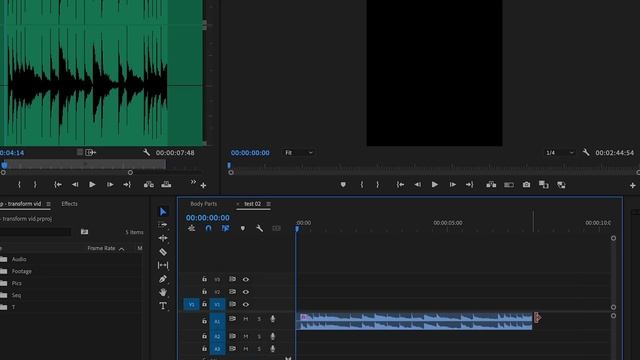The image size is (640, 360).
Task: Open Project panel hamburger menu
Action: click(48, 204)
